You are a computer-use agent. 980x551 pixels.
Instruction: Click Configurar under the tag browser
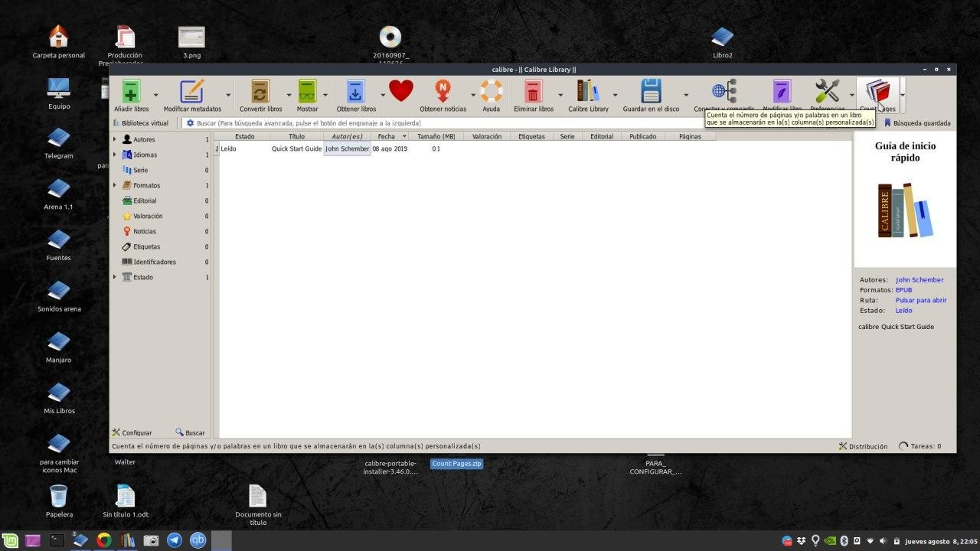(x=132, y=432)
